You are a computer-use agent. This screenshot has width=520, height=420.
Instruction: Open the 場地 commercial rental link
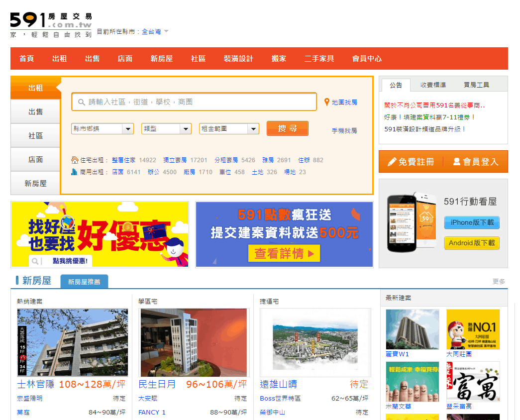click(290, 172)
